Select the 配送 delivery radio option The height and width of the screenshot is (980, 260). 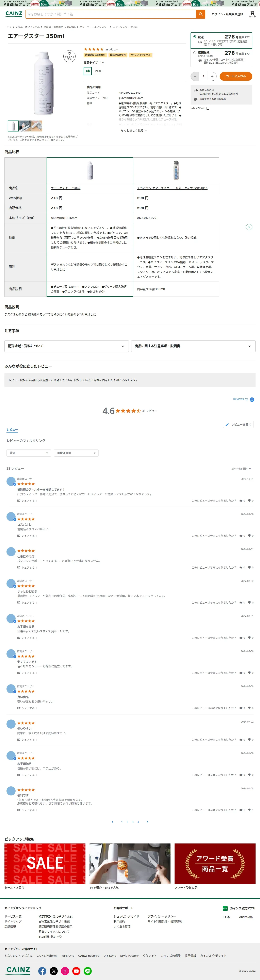[x=195, y=37]
